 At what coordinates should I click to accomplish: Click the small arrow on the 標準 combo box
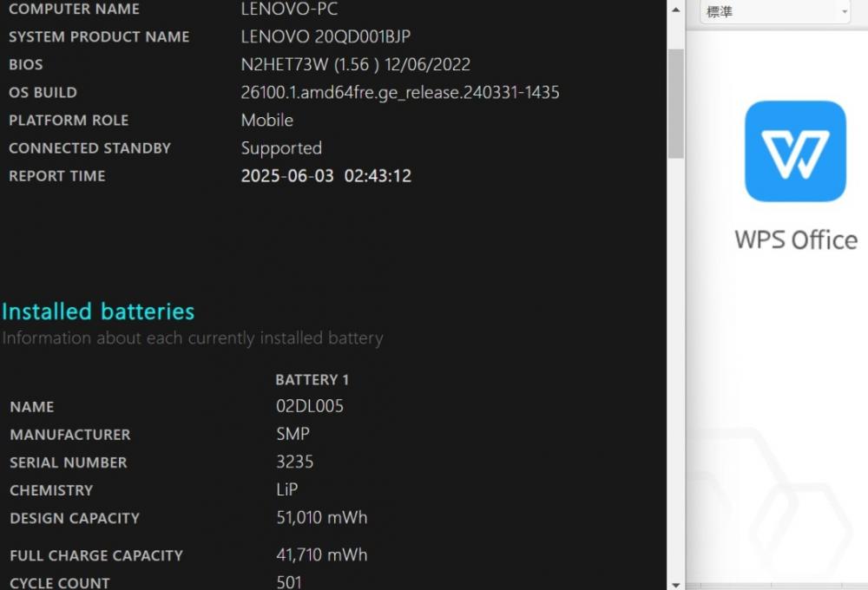click(x=845, y=11)
